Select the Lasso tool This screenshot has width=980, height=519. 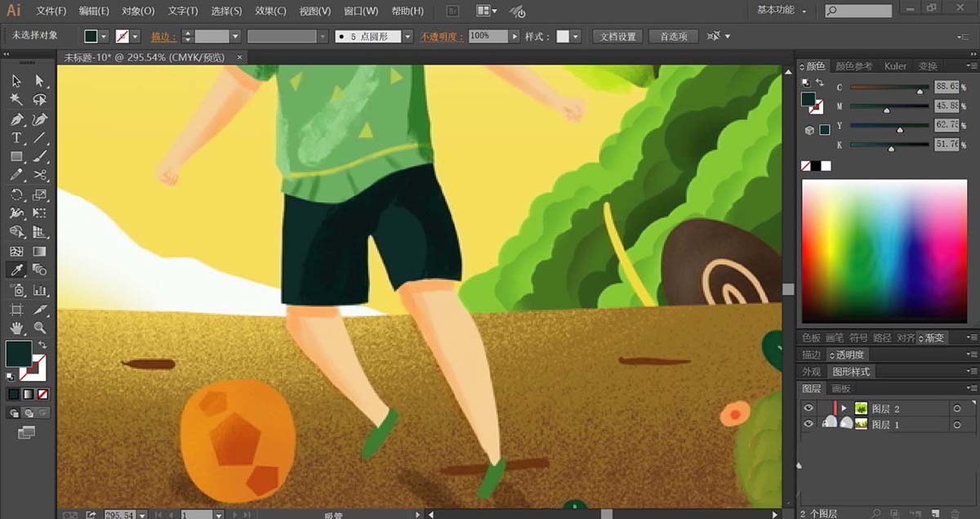[39, 100]
